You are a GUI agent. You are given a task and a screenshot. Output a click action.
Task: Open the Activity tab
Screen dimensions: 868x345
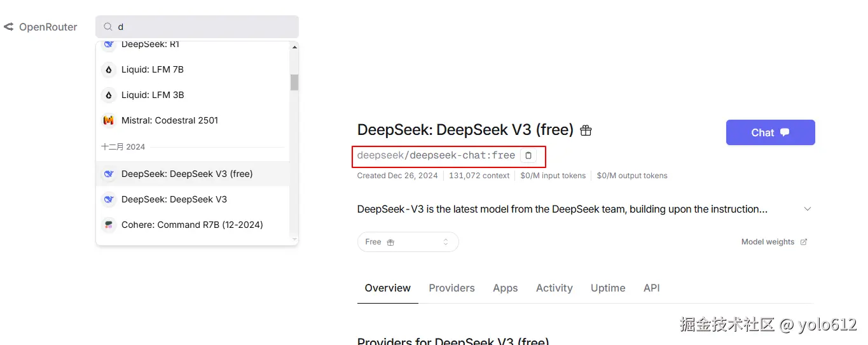tap(554, 288)
